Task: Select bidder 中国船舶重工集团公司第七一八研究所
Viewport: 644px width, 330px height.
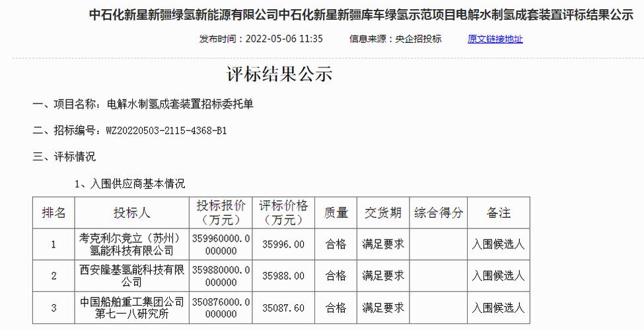Action: [x=132, y=308]
